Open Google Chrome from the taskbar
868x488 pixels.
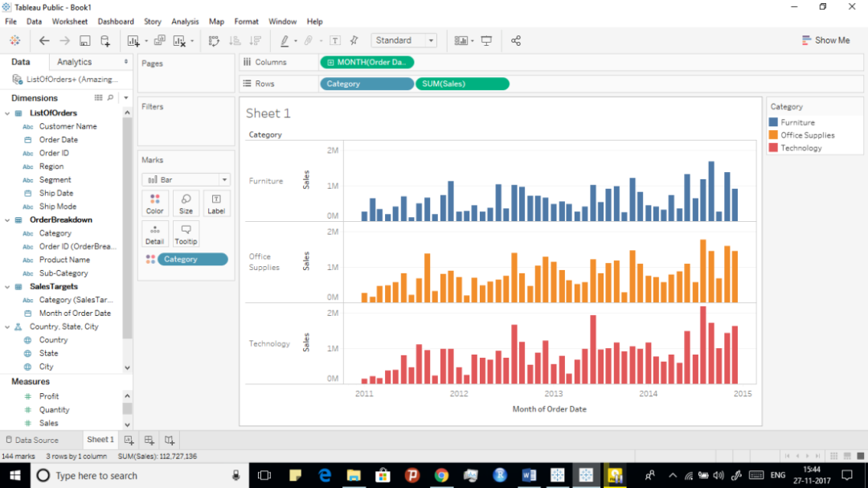(x=441, y=476)
